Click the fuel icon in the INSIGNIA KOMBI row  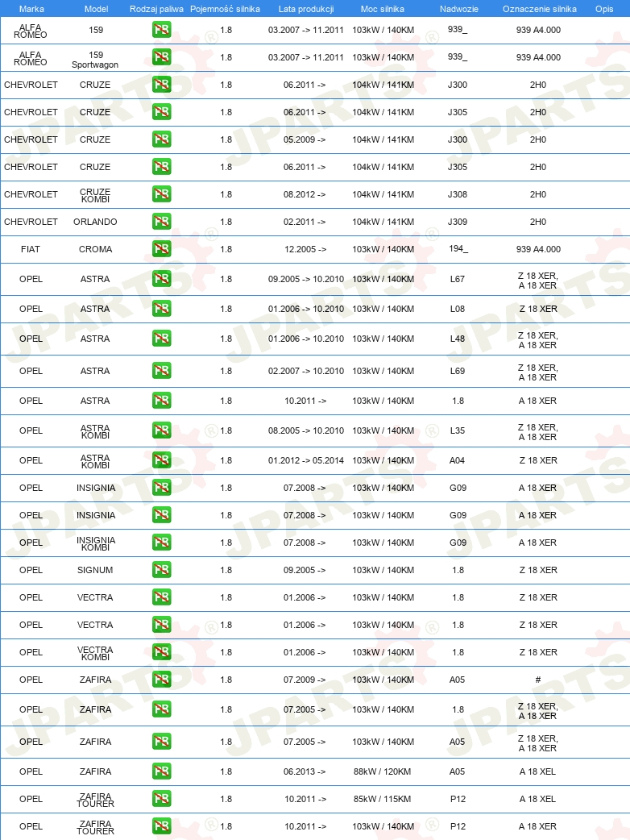(x=162, y=543)
